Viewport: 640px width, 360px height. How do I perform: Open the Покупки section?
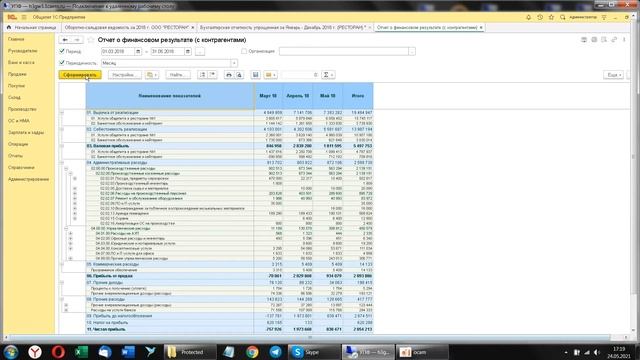(16, 86)
